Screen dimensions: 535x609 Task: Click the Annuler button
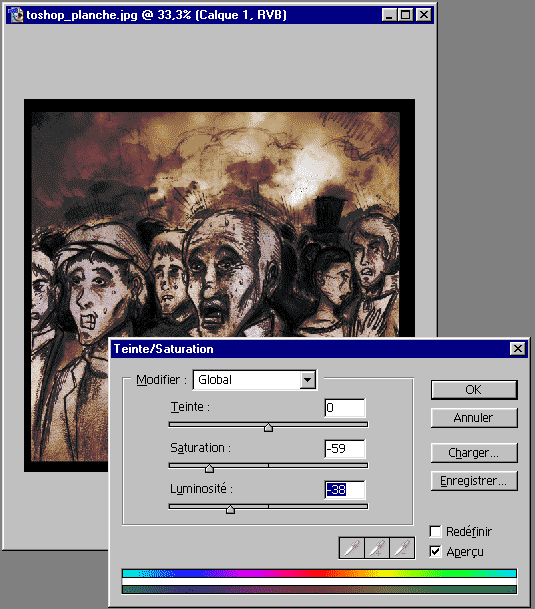point(474,418)
